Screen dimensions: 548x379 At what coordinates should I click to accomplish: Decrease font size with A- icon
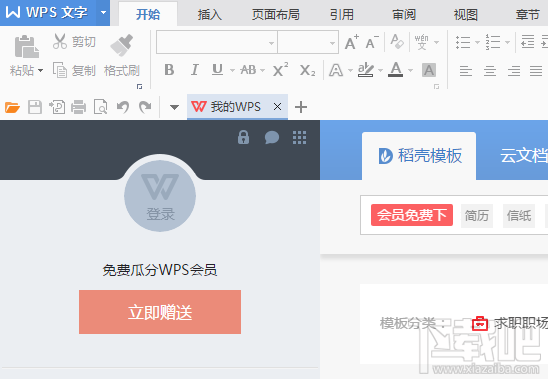[x=372, y=42]
